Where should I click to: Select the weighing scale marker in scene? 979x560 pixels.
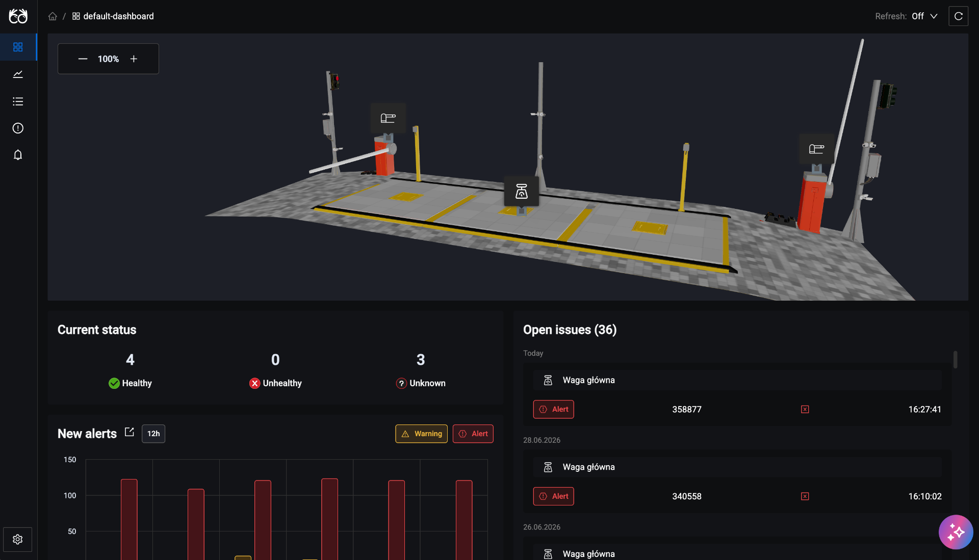(521, 192)
